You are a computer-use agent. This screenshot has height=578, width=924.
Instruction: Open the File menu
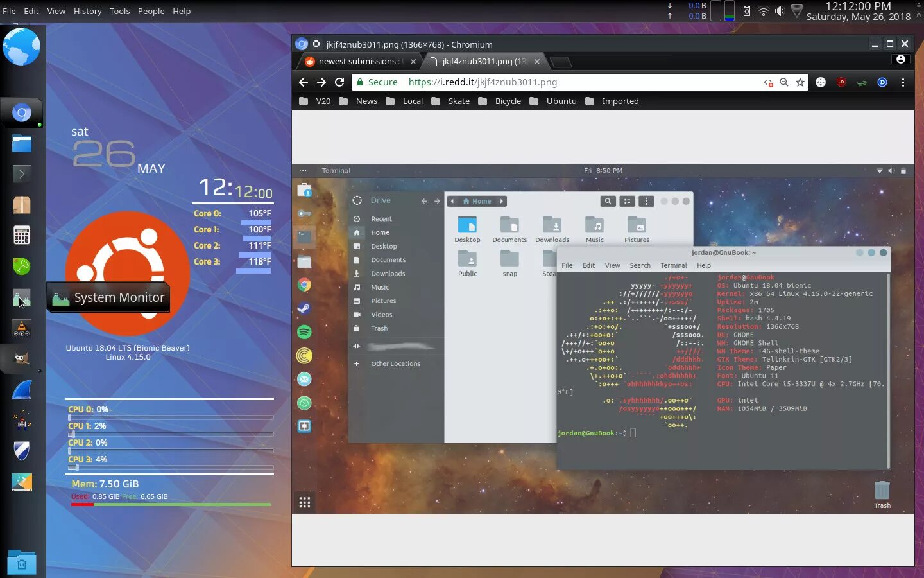click(x=9, y=11)
